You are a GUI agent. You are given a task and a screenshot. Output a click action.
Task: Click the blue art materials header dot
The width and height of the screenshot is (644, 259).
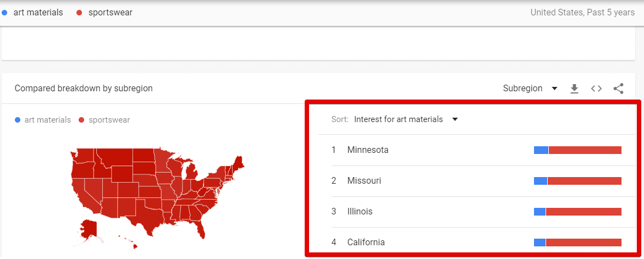click(4, 13)
